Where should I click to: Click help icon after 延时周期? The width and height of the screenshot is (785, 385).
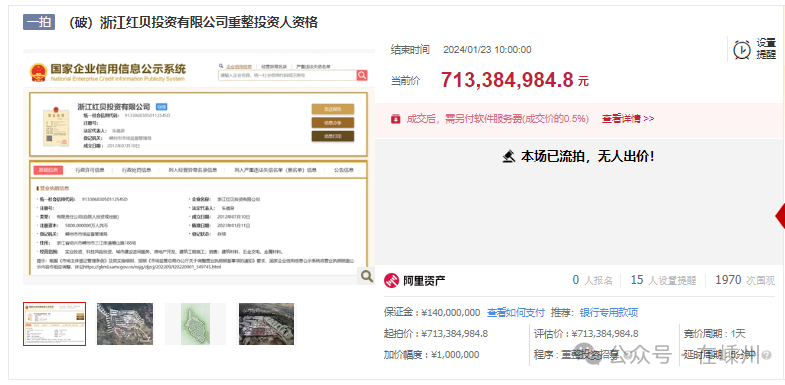tap(766, 355)
